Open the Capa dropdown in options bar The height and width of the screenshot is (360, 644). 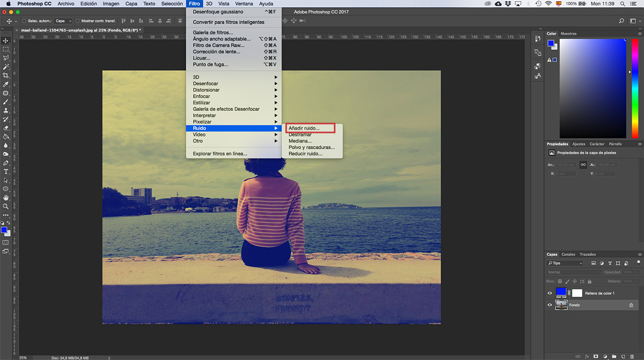63,21
